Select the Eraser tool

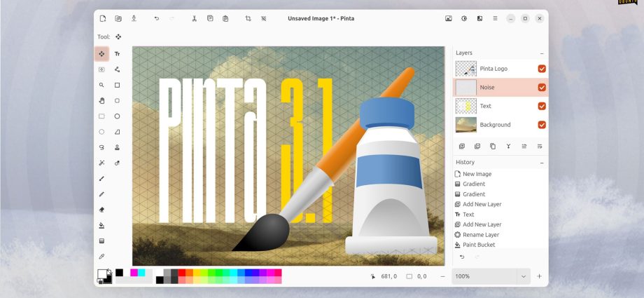101,210
